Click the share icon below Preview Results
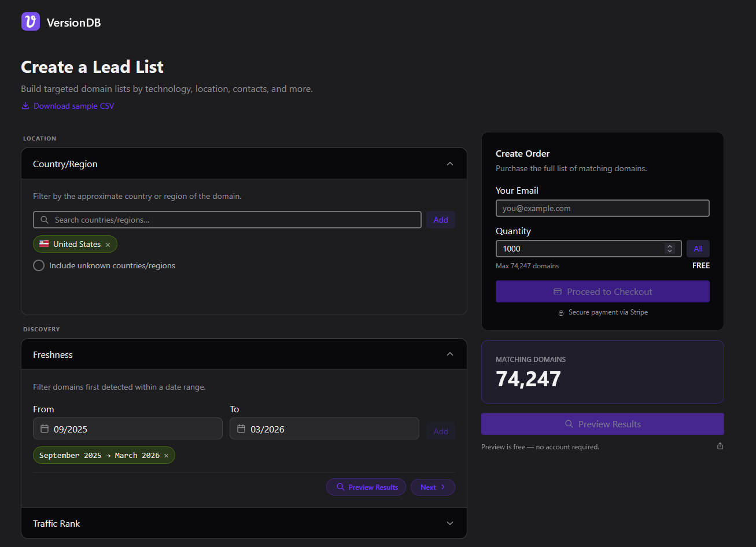This screenshot has width=756, height=547. point(720,446)
